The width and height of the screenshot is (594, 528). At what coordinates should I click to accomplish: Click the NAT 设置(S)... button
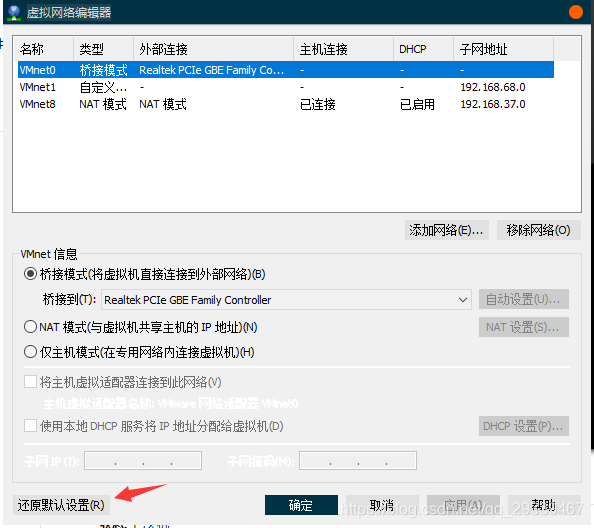[x=524, y=327]
